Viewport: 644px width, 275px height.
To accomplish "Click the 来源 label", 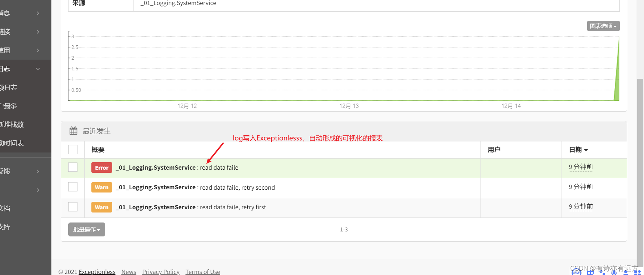I will tap(79, 3).
